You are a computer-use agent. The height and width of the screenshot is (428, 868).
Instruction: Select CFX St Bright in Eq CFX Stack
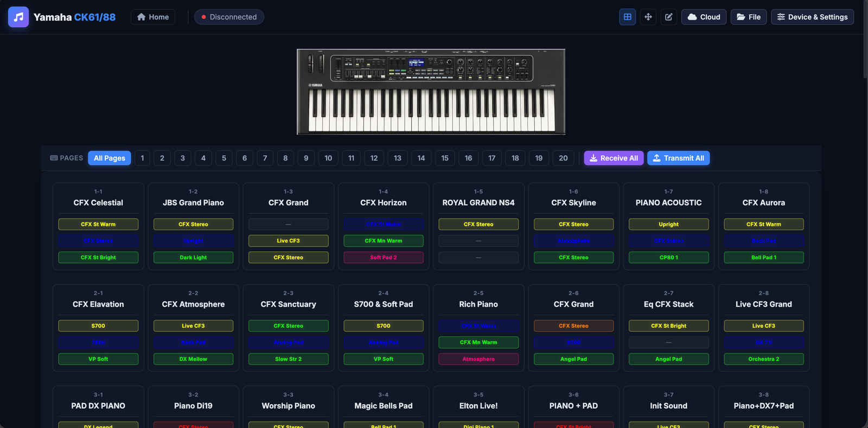pos(669,325)
